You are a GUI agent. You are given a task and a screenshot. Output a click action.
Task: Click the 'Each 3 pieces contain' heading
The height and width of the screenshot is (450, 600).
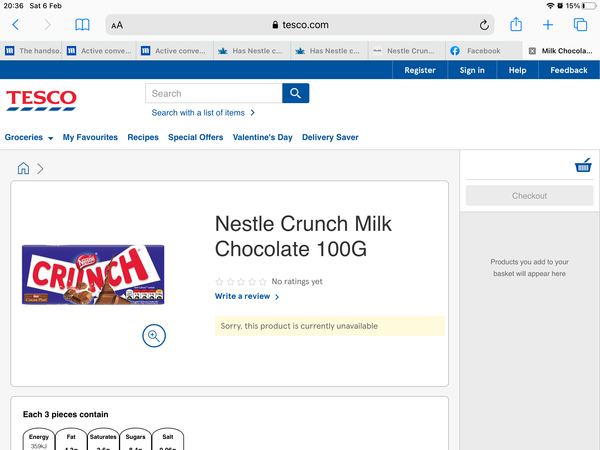pyautogui.click(x=65, y=414)
